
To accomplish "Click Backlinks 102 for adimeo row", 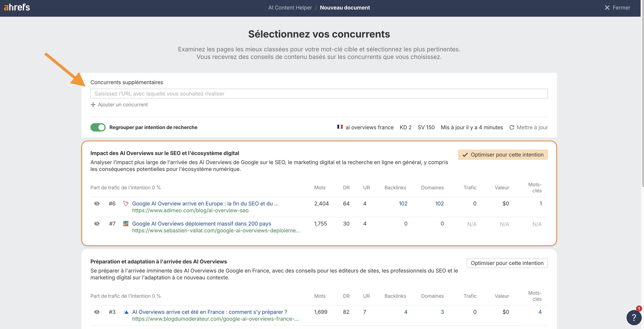I will coord(403,204).
